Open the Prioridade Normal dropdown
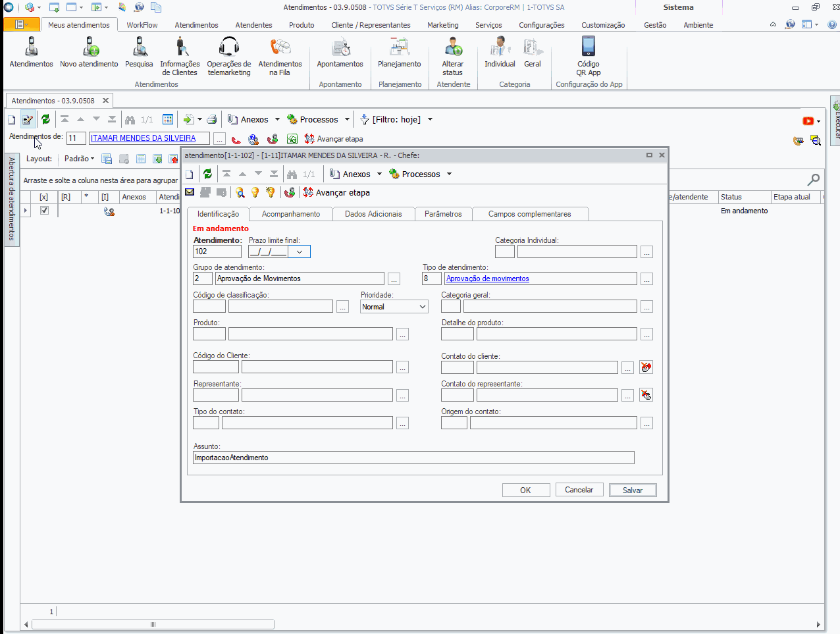 point(423,307)
